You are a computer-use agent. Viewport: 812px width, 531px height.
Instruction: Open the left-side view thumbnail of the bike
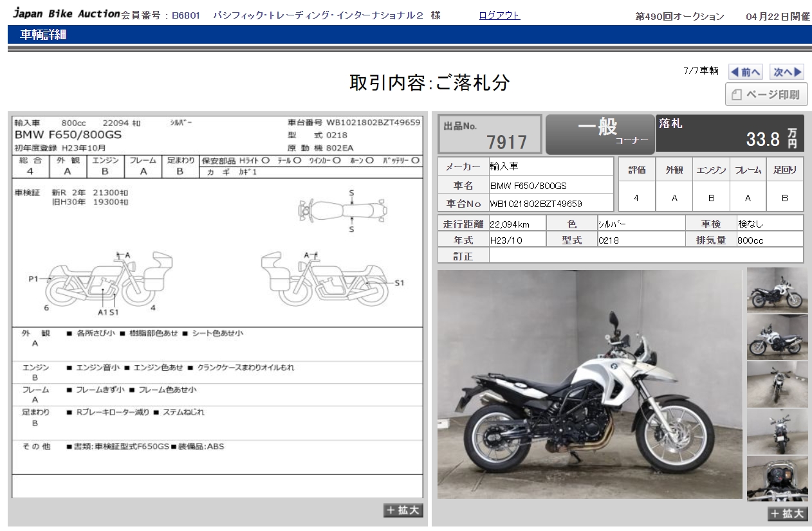(777, 337)
